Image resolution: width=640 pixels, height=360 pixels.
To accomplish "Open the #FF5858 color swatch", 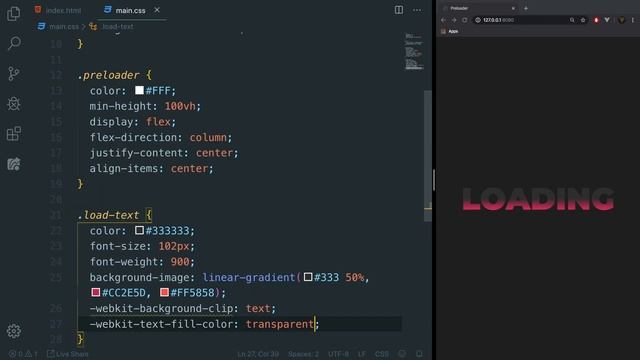I will click(164, 292).
